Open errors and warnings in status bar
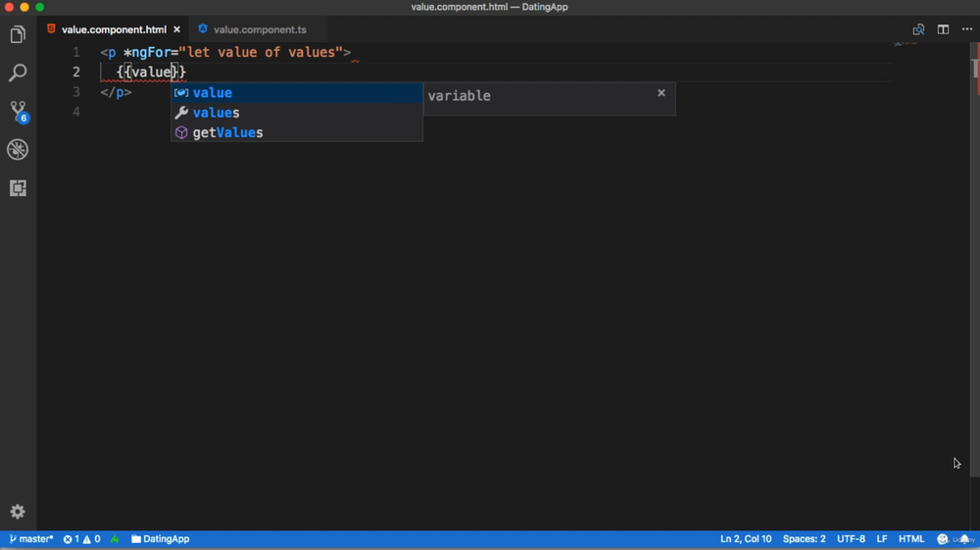980x550 pixels. coord(82,539)
